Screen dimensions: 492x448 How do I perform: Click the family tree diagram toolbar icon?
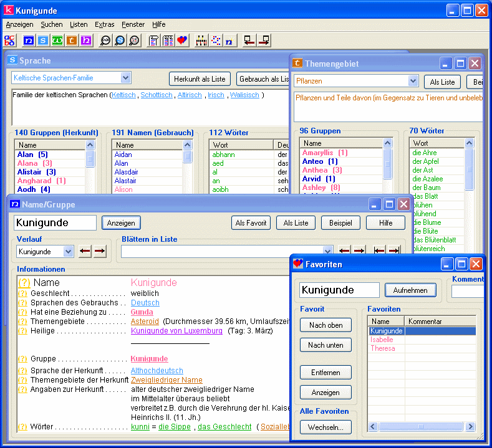pyautogui.click(x=201, y=41)
